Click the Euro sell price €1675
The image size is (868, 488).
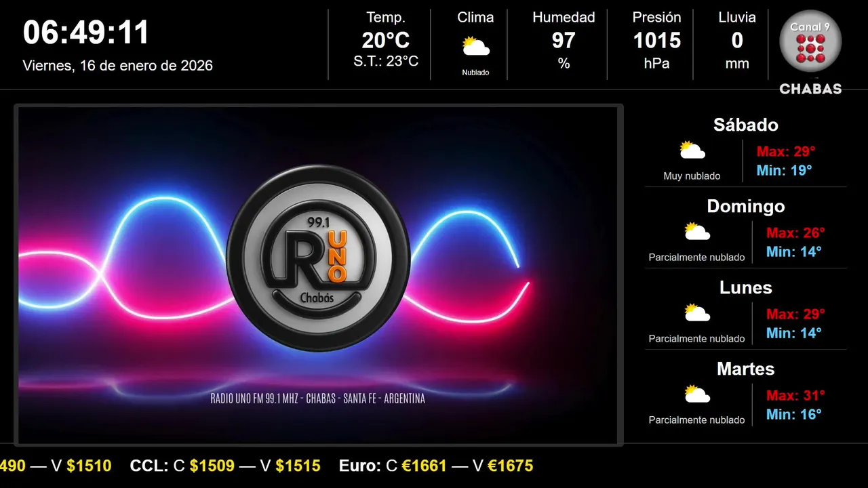pyautogui.click(x=510, y=466)
